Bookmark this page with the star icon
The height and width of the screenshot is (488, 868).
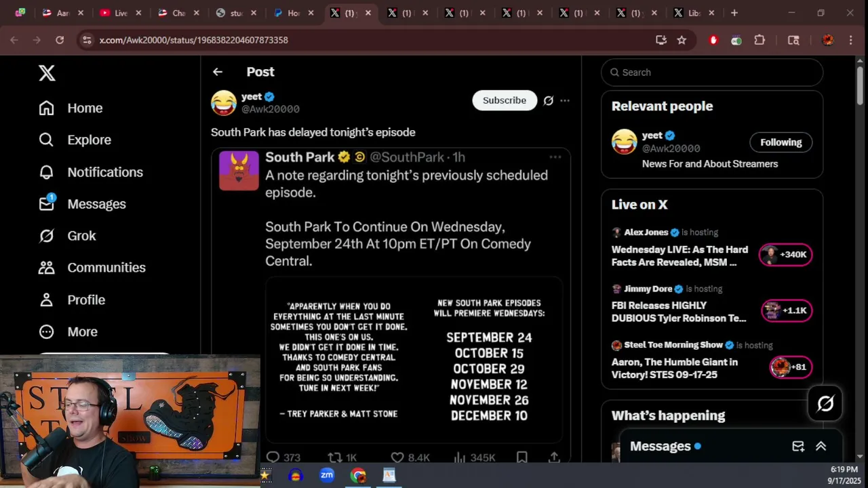coord(682,40)
